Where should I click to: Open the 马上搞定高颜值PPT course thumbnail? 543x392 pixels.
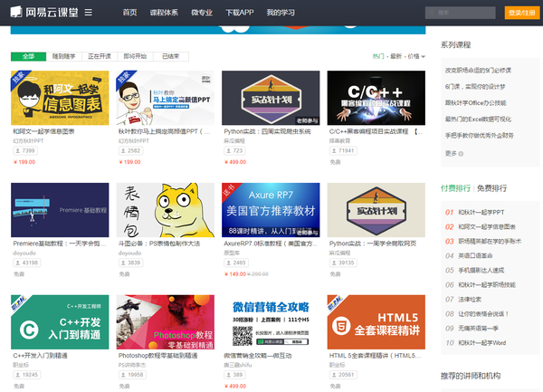pyautogui.click(x=166, y=98)
